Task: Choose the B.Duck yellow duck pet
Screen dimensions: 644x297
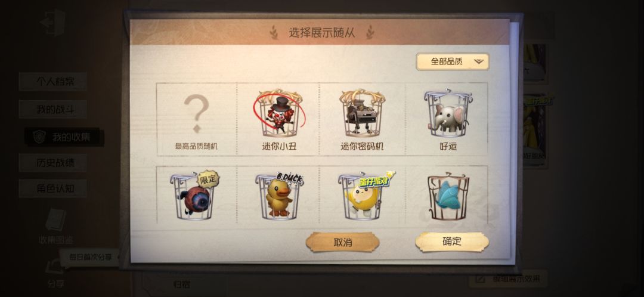Action: click(x=279, y=196)
